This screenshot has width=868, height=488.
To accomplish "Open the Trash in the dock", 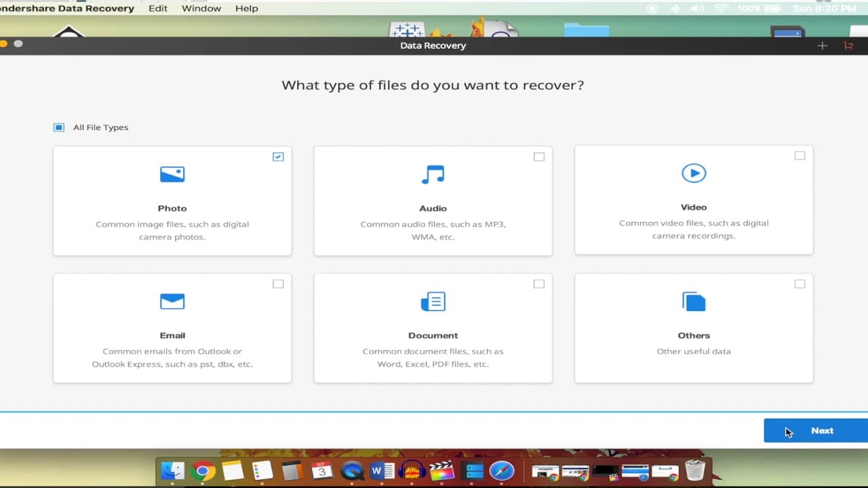I will [x=694, y=470].
